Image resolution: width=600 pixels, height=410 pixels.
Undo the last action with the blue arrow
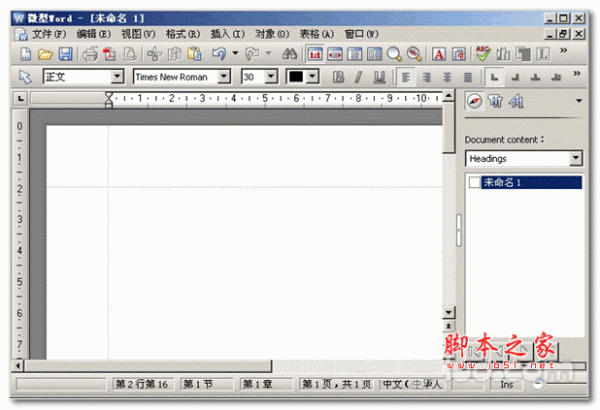tap(219, 54)
